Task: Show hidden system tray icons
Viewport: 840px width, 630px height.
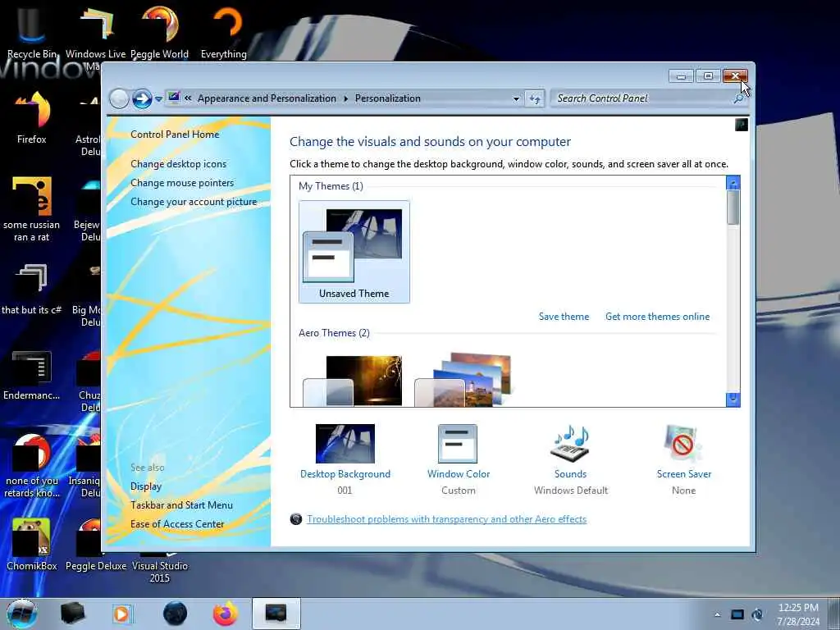Action: (x=717, y=614)
